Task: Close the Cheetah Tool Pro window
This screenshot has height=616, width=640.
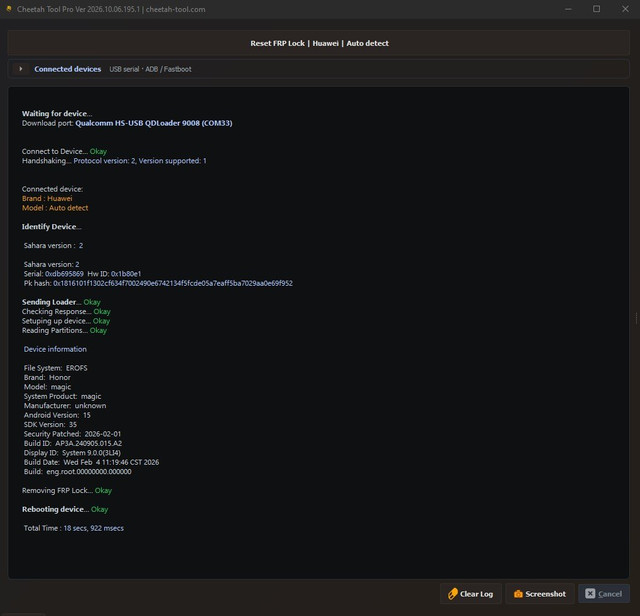Action: [x=625, y=9]
